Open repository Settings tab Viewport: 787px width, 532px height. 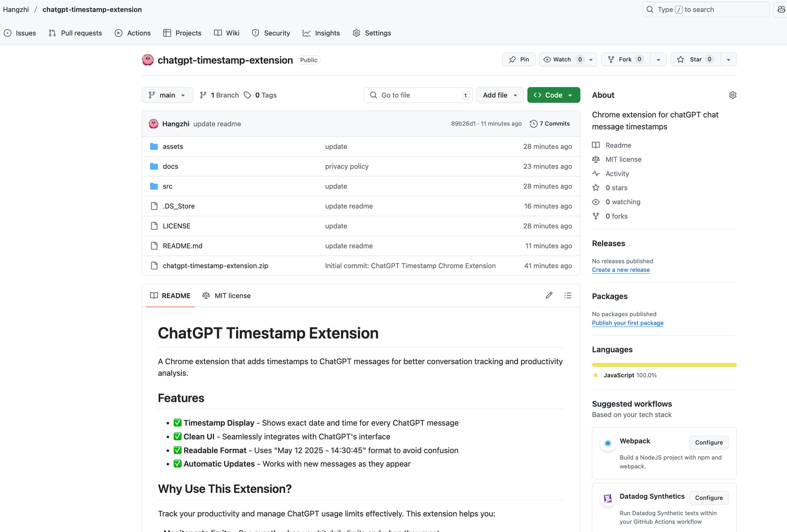pyautogui.click(x=372, y=33)
